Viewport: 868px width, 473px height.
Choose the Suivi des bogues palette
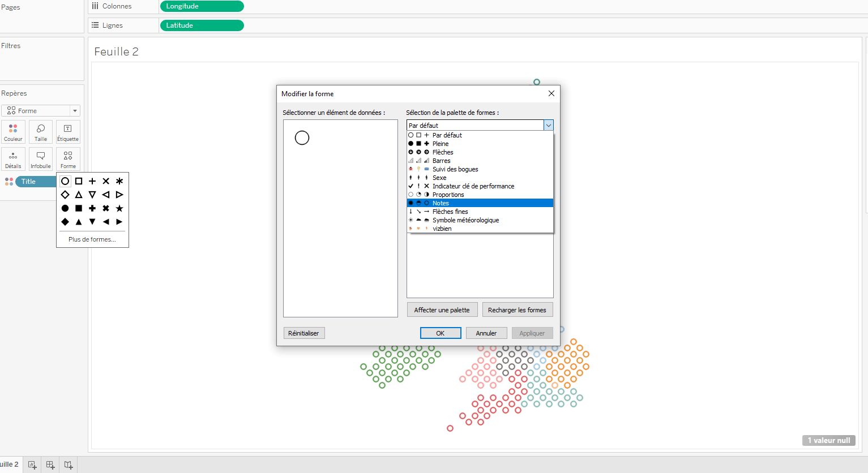(480, 169)
